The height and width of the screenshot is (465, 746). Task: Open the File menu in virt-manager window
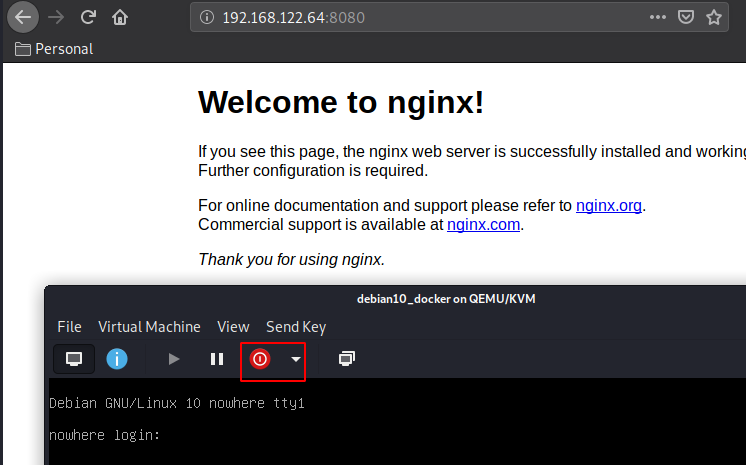(69, 327)
